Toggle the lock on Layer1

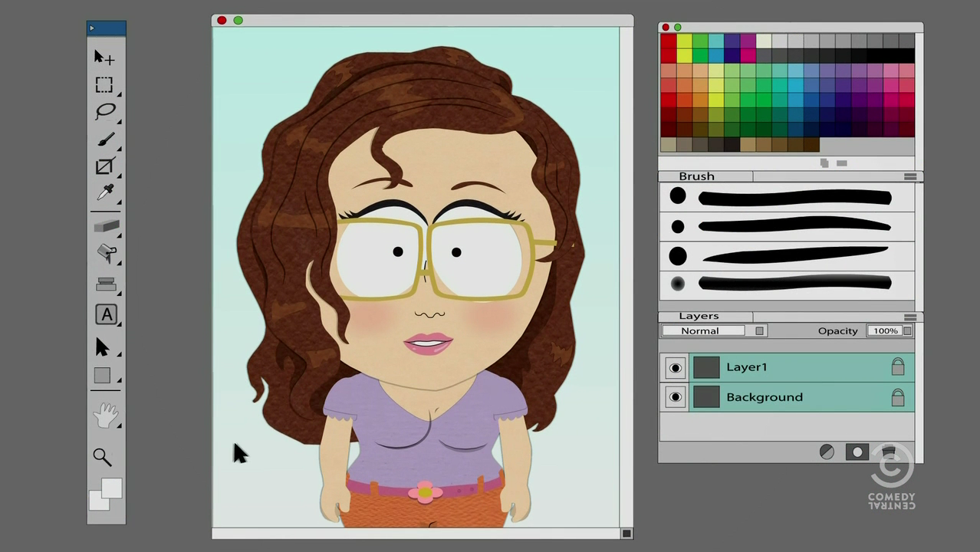(x=897, y=366)
